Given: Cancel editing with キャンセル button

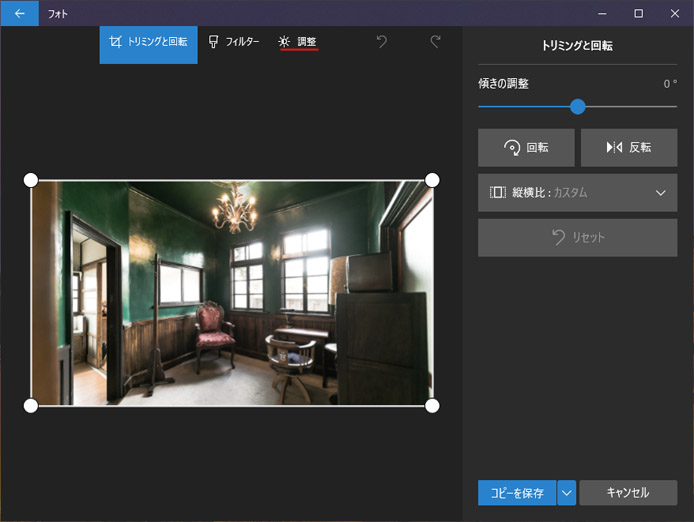Looking at the screenshot, I should 628,493.
